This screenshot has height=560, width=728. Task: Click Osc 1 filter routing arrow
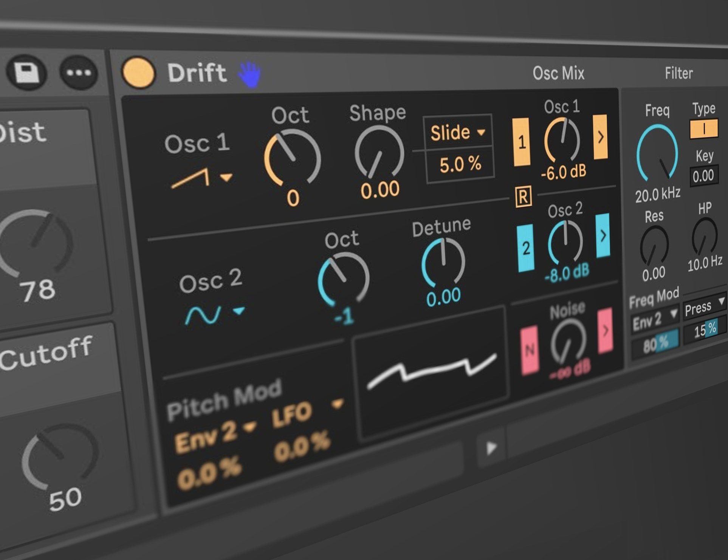pos(600,137)
